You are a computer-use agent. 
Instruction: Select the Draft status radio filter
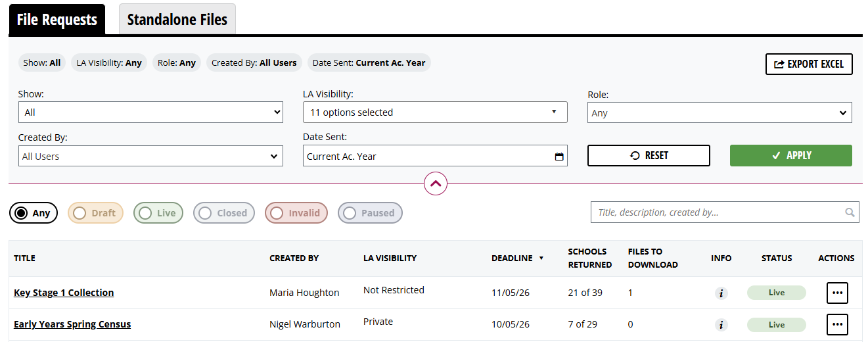coord(95,213)
